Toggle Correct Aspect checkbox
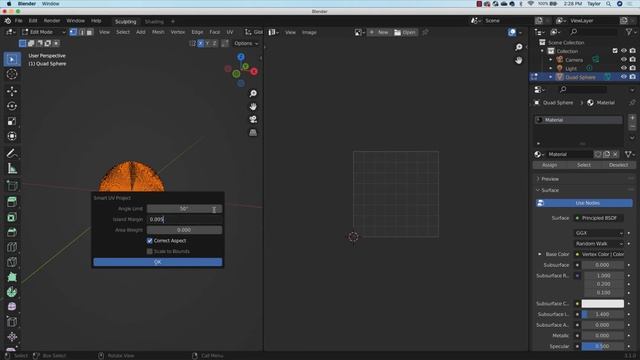Image resolution: width=640 pixels, height=360 pixels. (x=149, y=241)
